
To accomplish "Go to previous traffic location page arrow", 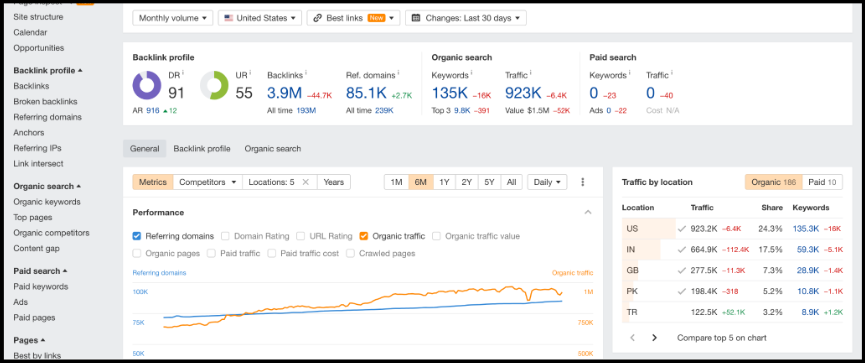I will (633, 338).
